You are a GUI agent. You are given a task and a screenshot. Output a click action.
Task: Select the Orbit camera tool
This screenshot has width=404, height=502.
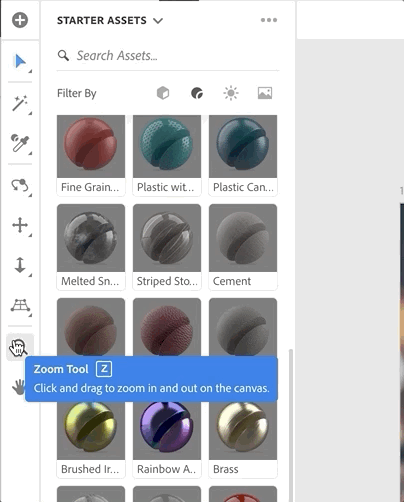tap(20, 185)
